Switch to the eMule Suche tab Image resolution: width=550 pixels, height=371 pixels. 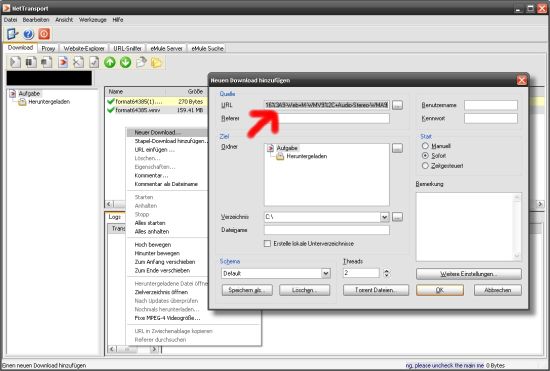pyautogui.click(x=207, y=48)
